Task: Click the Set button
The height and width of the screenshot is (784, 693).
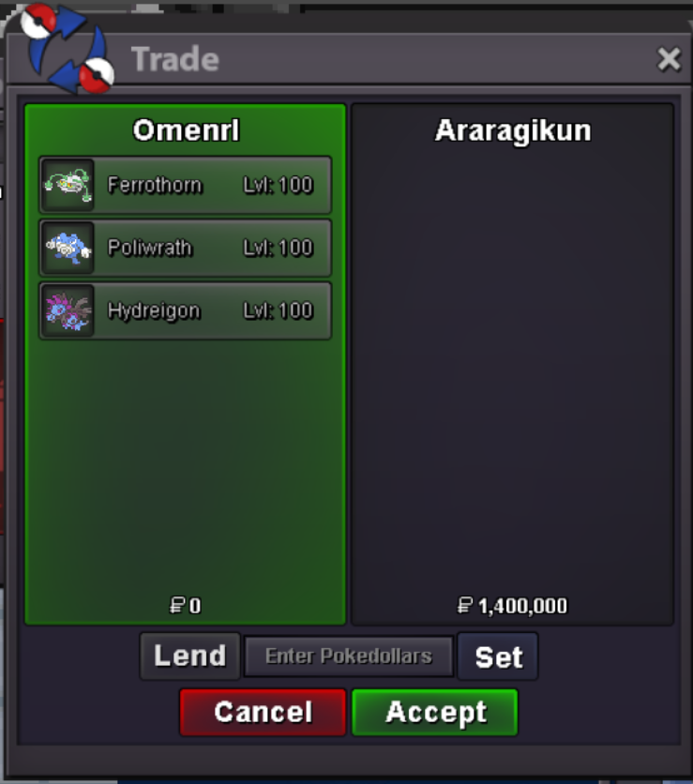Action: pyautogui.click(x=498, y=656)
